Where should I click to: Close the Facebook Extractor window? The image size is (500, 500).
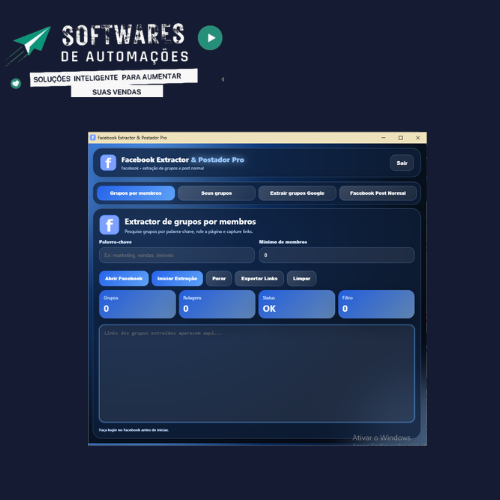(418, 138)
